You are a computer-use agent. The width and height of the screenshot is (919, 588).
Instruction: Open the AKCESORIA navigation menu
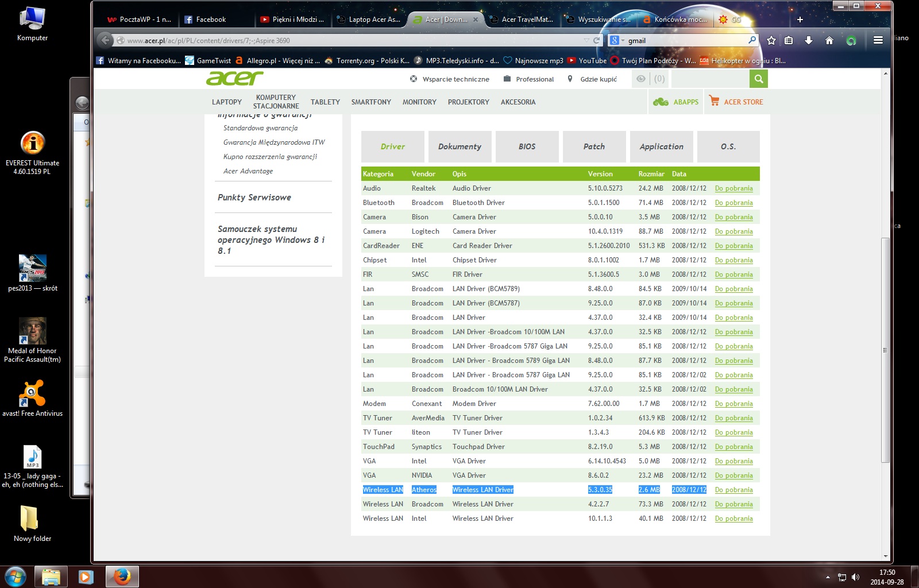pos(518,102)
